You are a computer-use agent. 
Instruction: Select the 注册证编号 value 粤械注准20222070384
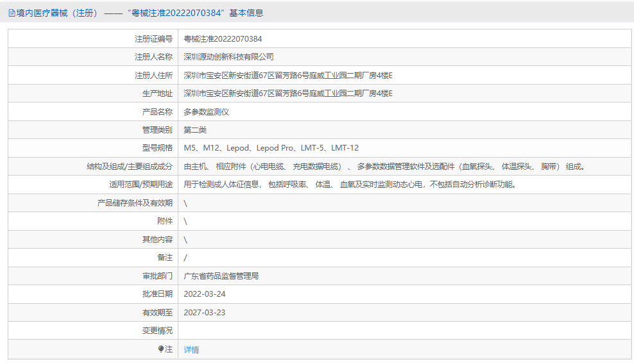(223, 39)
